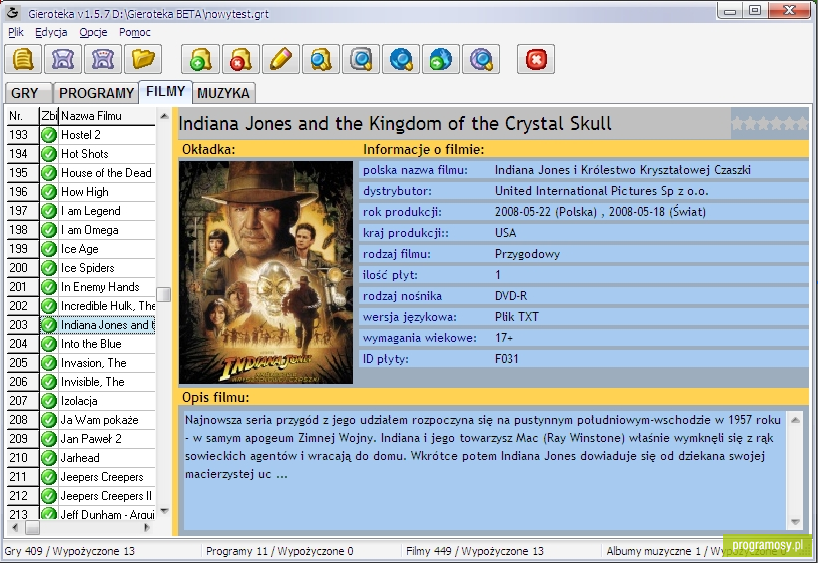
Task: Click the highlighted Indiana Jones list row
Action: pyautogui.click(x=81, y=325)
